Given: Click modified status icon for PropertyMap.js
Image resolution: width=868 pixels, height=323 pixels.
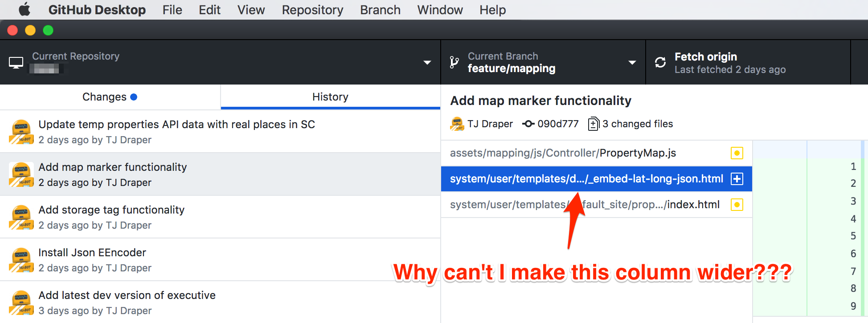Looking at the screenshot, I should (737, 153).
